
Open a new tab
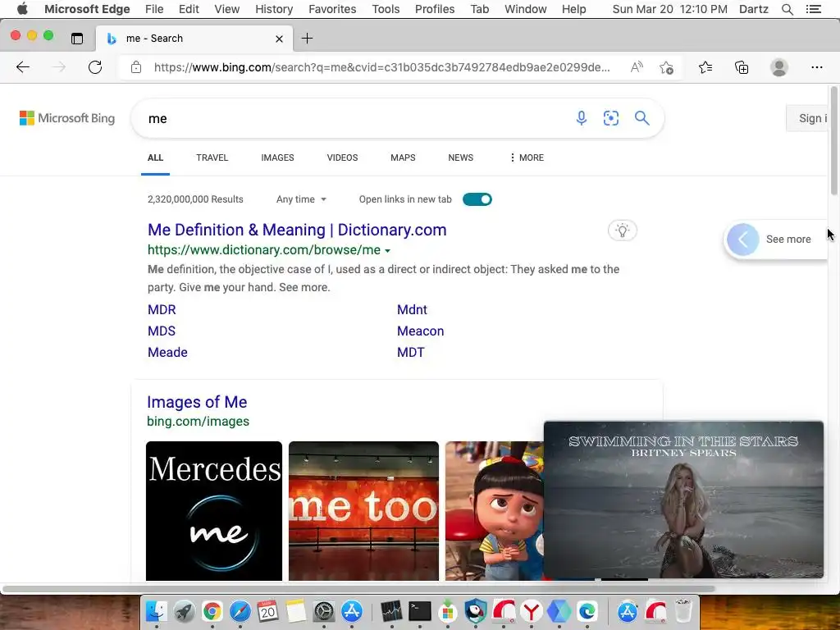pos(307,38)
